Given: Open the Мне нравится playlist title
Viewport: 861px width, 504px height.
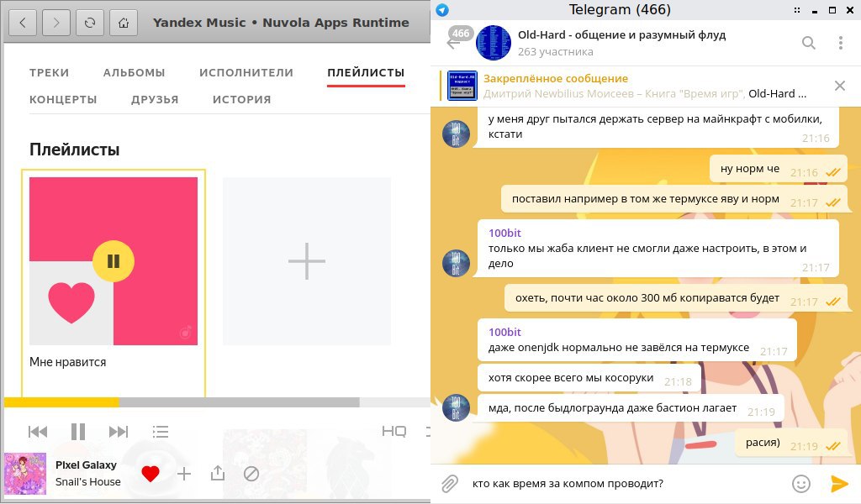Looking at the screenshot, I should pos(68,362).
